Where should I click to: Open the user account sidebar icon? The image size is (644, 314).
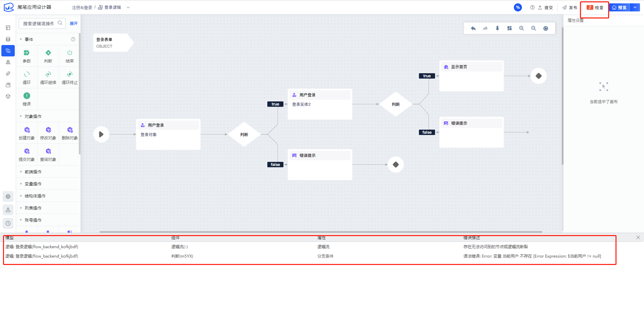pos(8,210)
